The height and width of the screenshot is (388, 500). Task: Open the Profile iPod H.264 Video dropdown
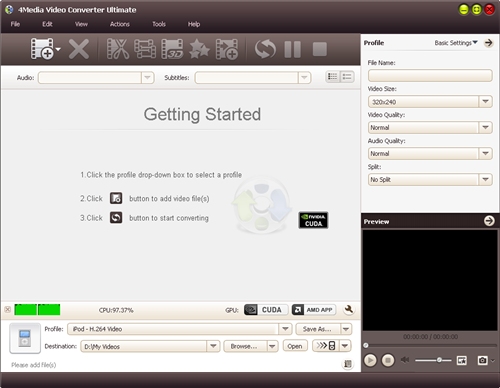(285, 329)
